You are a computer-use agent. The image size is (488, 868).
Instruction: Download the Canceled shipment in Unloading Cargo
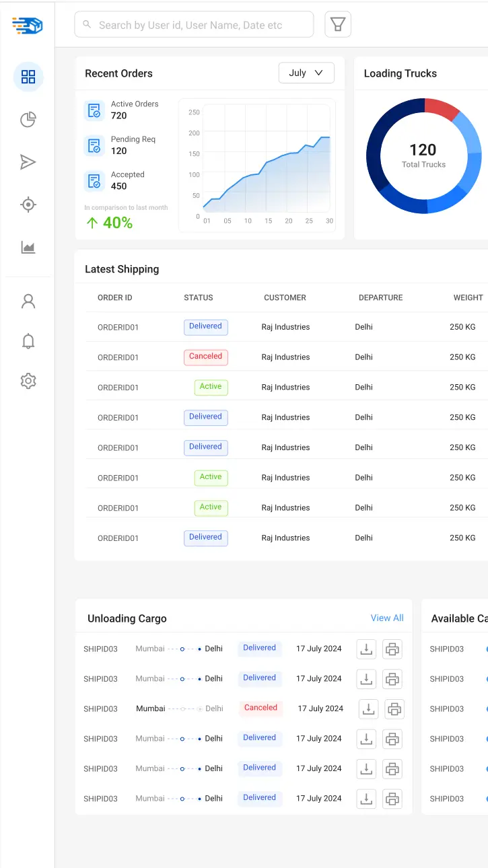pos(368,709)
